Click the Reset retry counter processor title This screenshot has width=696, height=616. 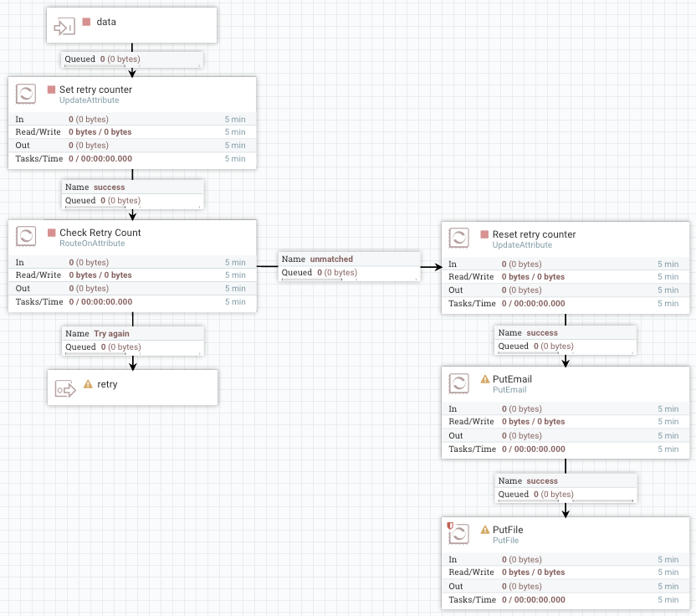534,234
